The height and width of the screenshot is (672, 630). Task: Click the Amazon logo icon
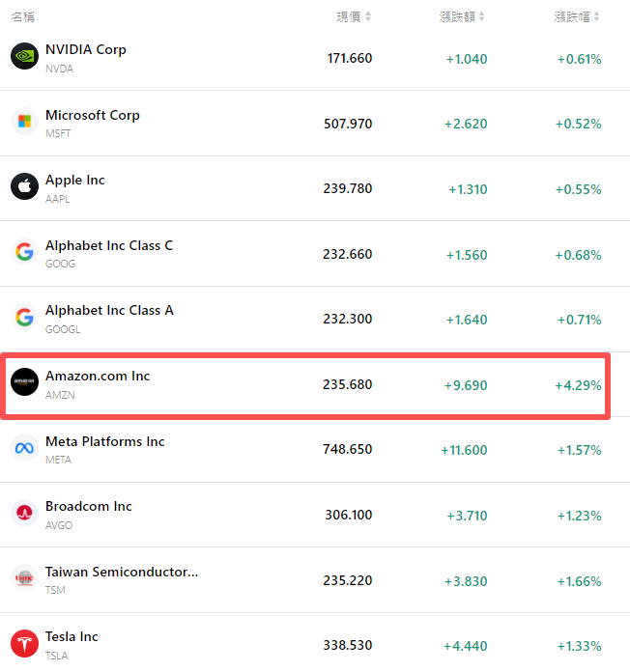coord(24,382)
